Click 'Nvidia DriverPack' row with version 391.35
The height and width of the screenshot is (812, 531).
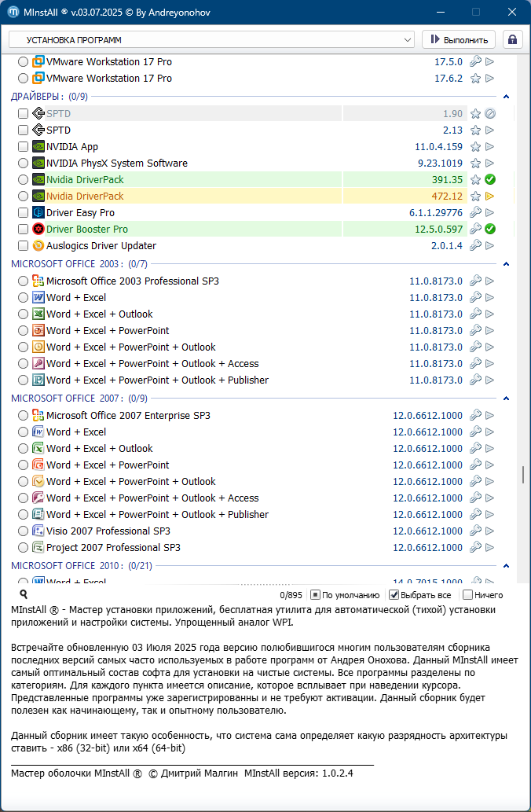(85, 180)
